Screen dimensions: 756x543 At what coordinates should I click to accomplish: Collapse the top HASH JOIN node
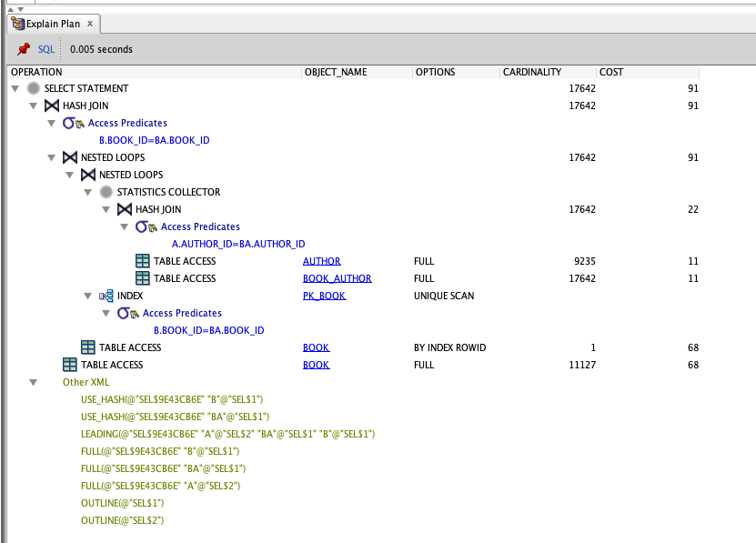pyautogui.click(x=34, y=106)
